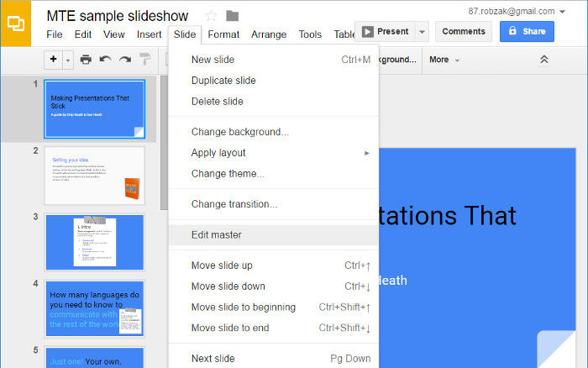The height and width of the screenshot is (368, 588).
Task: Open the Format menu
Action: (223, 34)
